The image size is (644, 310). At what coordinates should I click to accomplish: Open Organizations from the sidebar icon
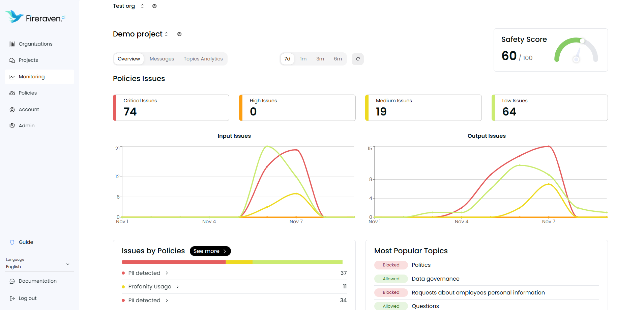point(12,44)
